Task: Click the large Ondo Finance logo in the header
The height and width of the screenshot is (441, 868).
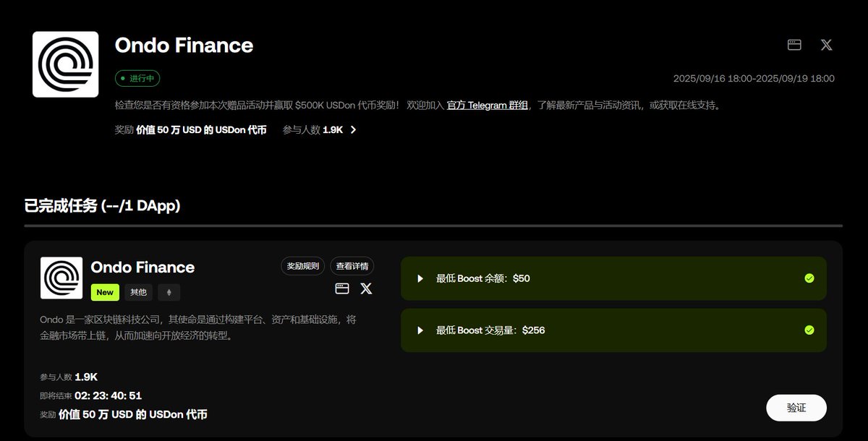Action: coord(66,64)
